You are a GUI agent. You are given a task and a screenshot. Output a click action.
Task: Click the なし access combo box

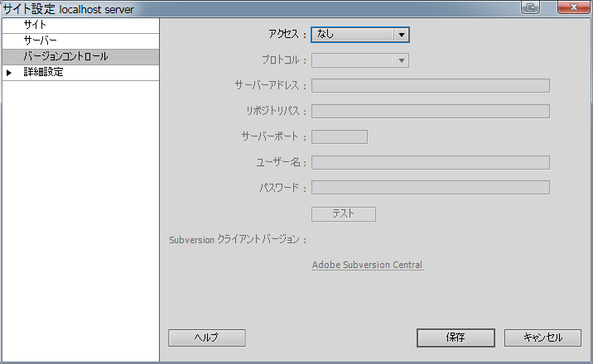pyautogui.click(x=360, y=35)
